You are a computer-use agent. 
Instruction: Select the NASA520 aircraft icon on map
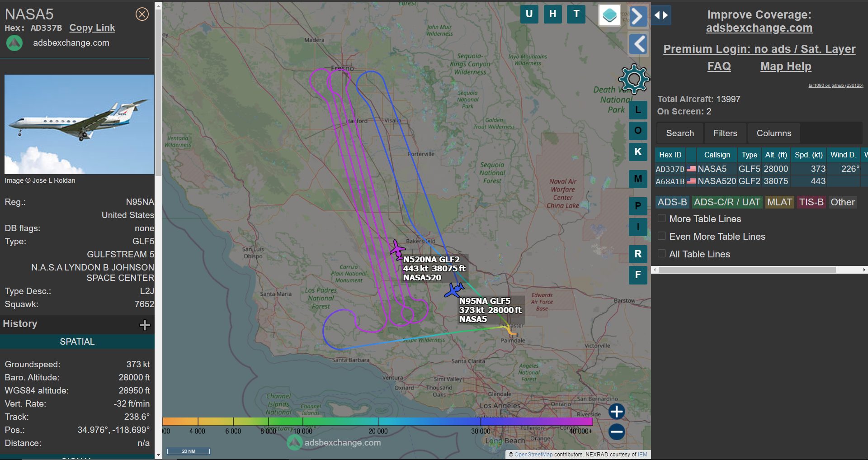coord(397,250)
